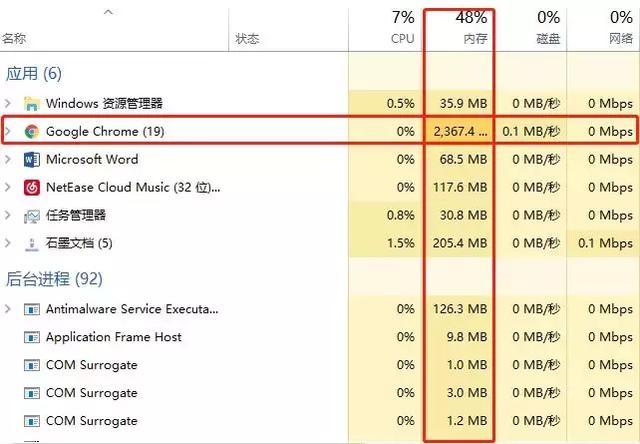Expand the 石墨文档 (5) process group
The image size is (640, 444).
tap(9, 243)
